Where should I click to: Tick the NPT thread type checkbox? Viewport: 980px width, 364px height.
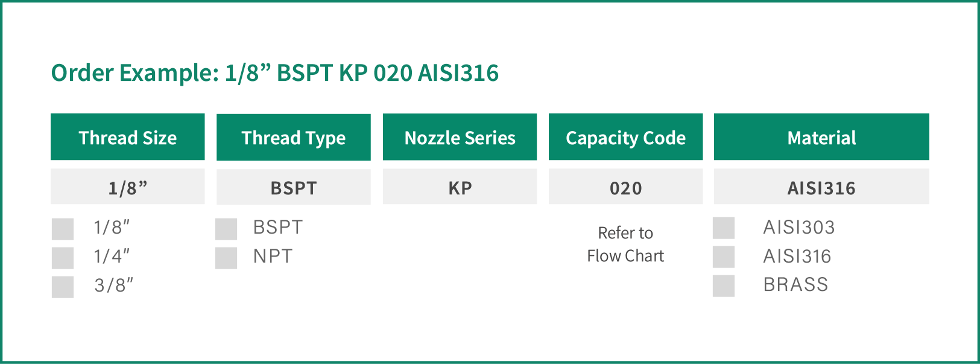point(226,258)
